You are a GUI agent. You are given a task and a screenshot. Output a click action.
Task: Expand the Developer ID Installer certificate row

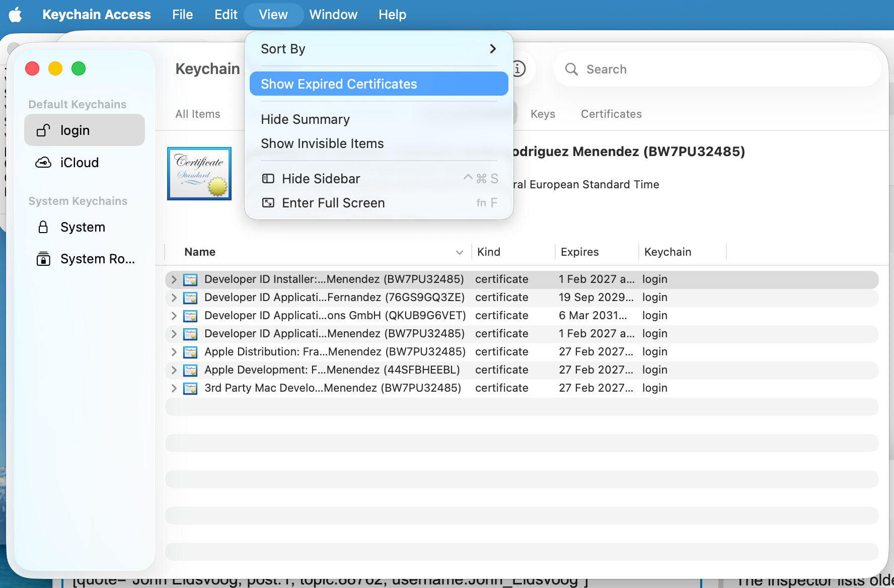[174, 279]
